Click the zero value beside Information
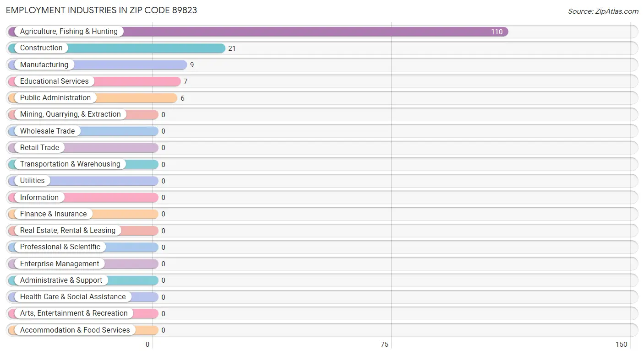Image resolution: width=644 pixels, height=355 pixels. (x=163, y=198)
